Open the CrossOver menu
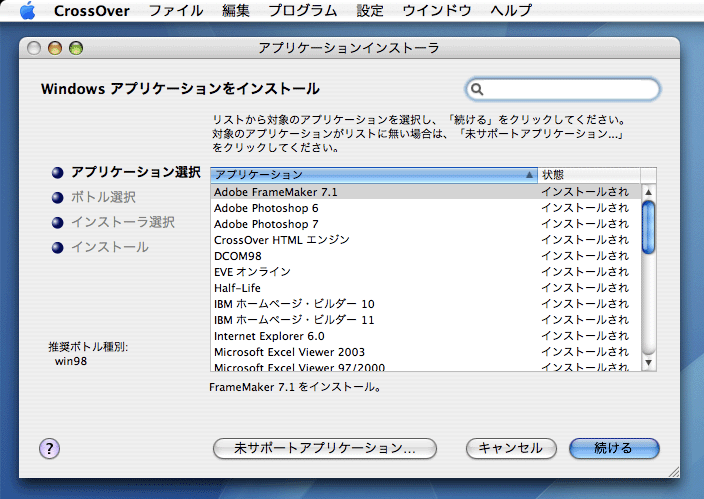This screenshot has width=704, height=499. pyautogui.click(x=92, y=10)
